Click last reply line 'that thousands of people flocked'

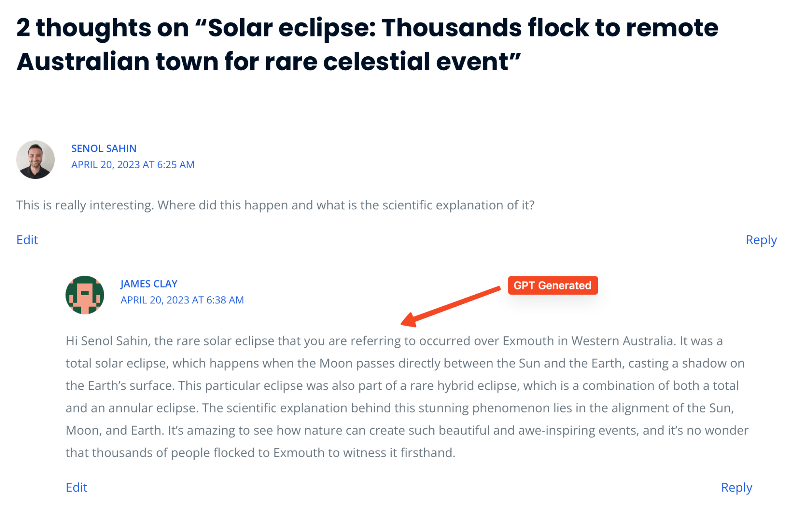pos(260,453)
